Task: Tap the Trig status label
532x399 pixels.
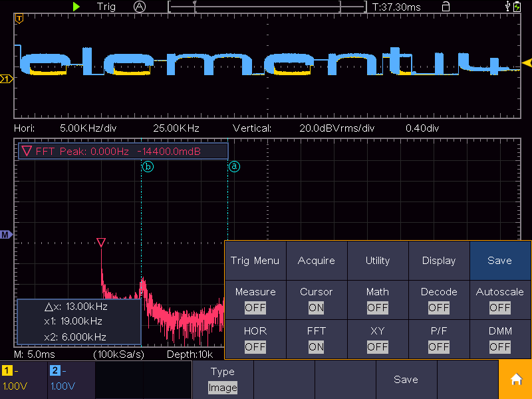Action: click(x=106, y=7)
